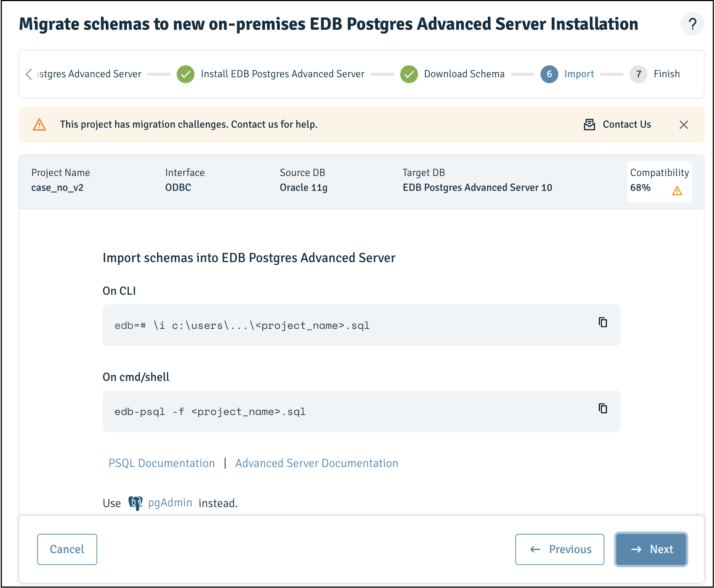Open Advanced Server Documentation link
The image size is (715, 588).
click(317, 463)
